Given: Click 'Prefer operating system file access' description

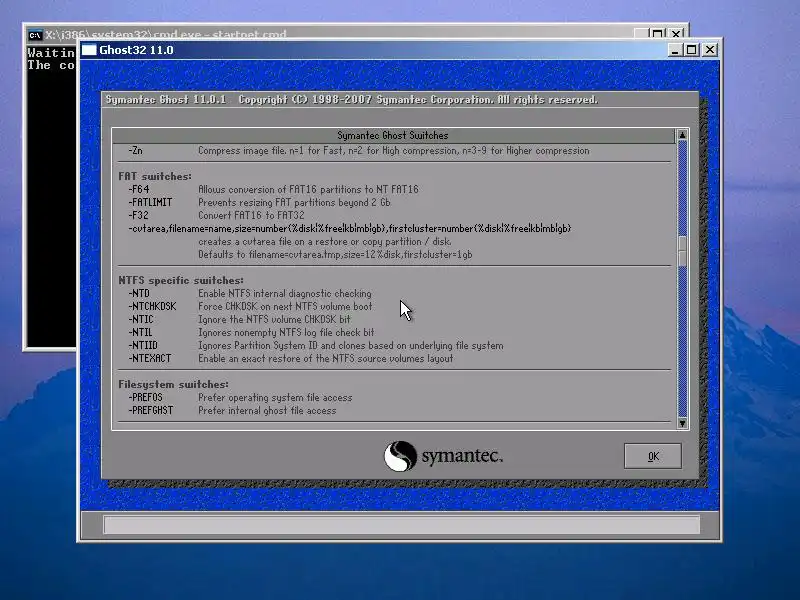Looking at the screenshot, I should tap(275, 397).
